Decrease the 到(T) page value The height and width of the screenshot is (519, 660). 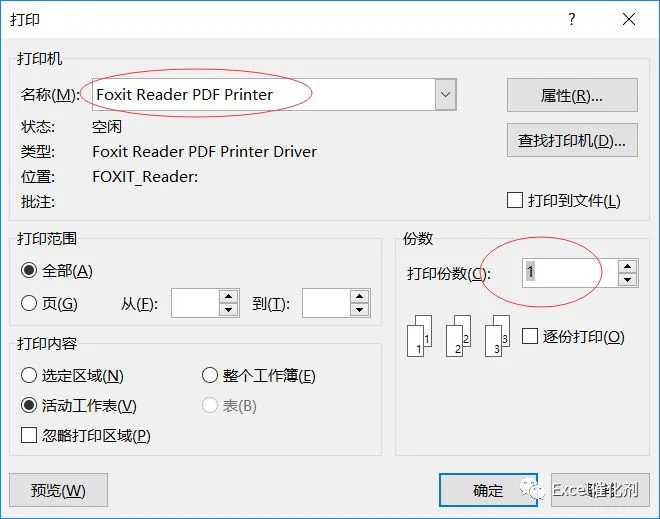(x=359, y=310)
